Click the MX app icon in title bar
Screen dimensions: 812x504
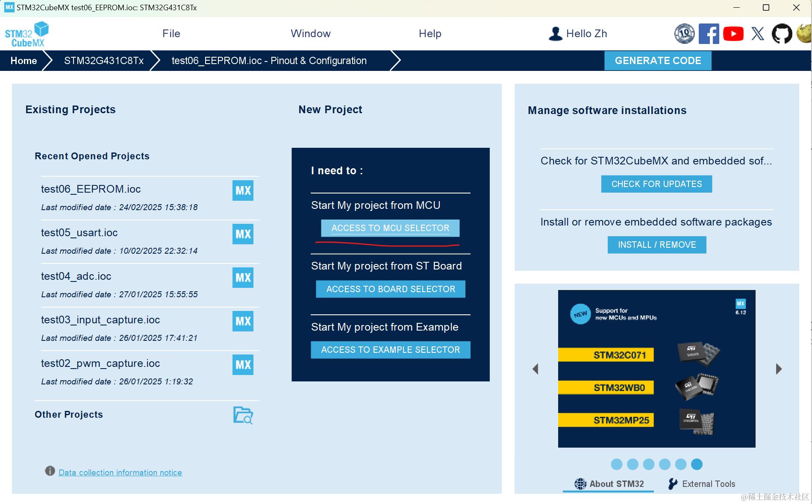click(9, 7)
